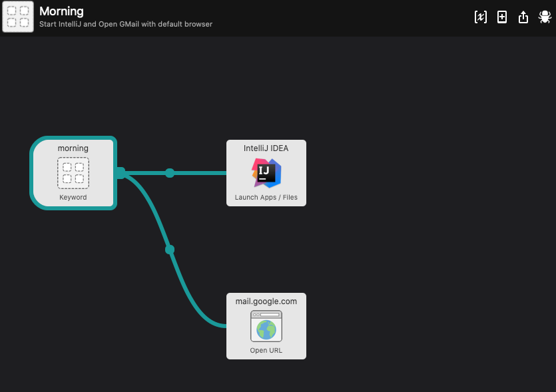Click the Morning workflow title

[61, 11]
